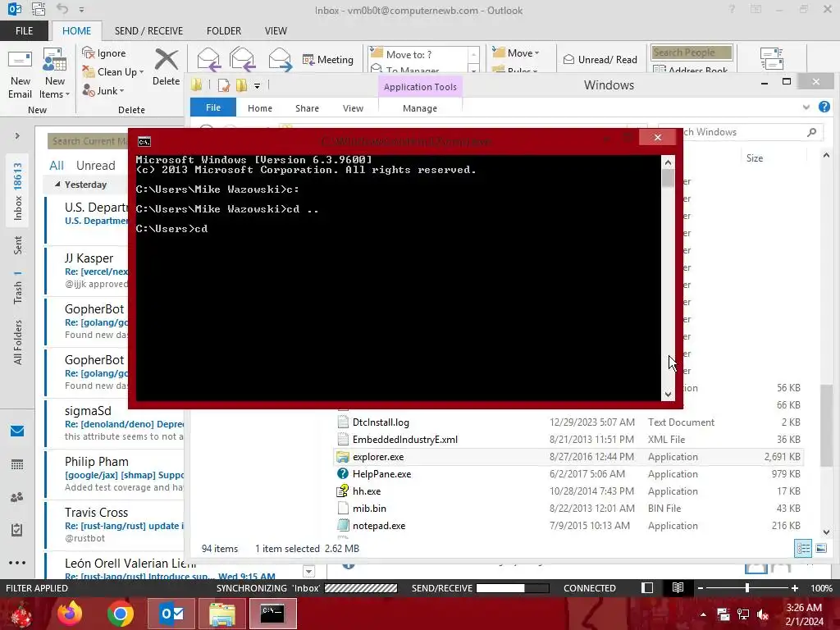Select Sent folder in sidebar
Image resolution: width=840 pixels, height=630 pixels.
(18, 244)
